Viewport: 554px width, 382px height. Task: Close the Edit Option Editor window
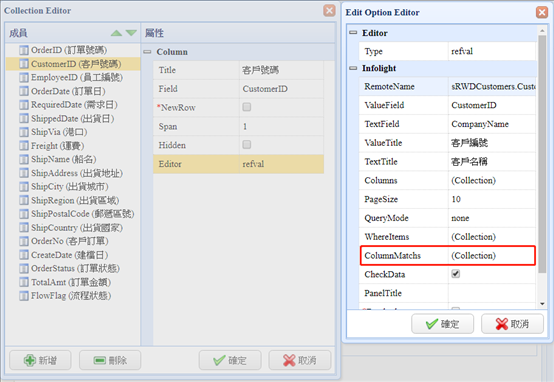542,12
